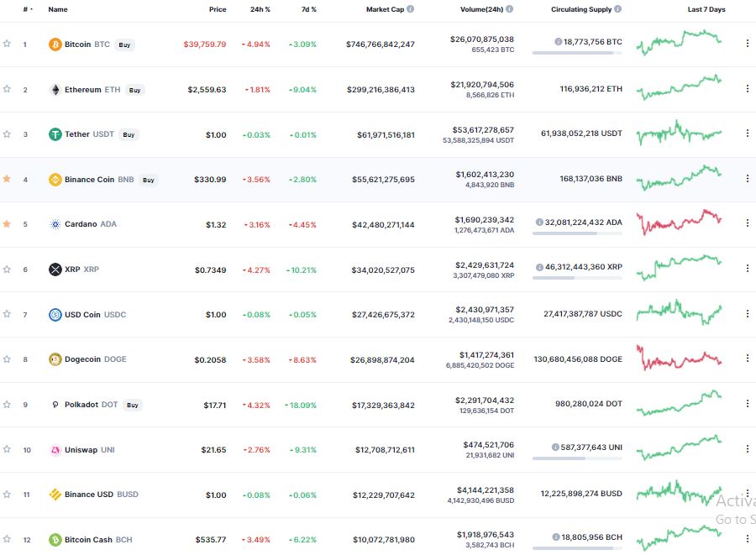This screenshot has width=756, height=555.
Task: Open the Ethereum row three-dot menu
Action: pyautogui.click(x=748, y=89)
